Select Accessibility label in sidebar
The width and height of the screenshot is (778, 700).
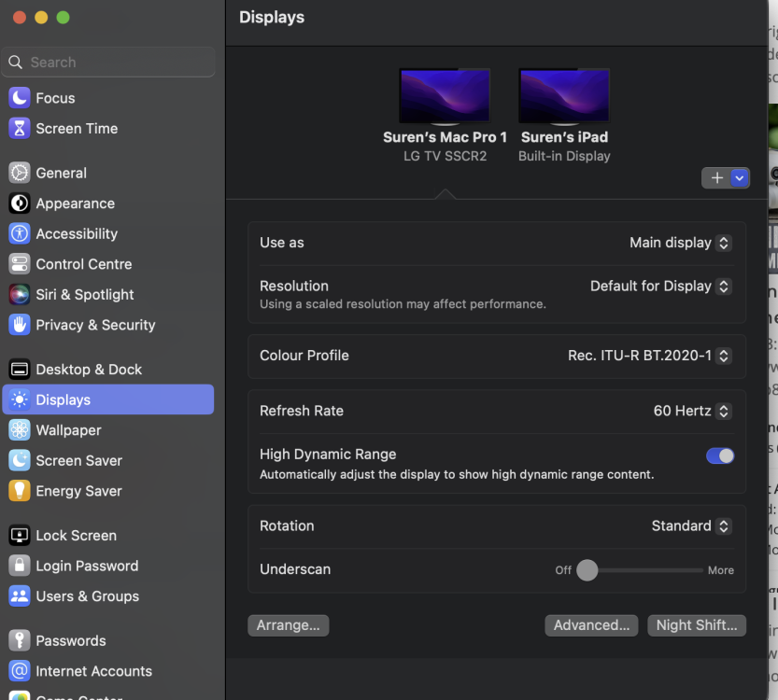tap(77, 234)
